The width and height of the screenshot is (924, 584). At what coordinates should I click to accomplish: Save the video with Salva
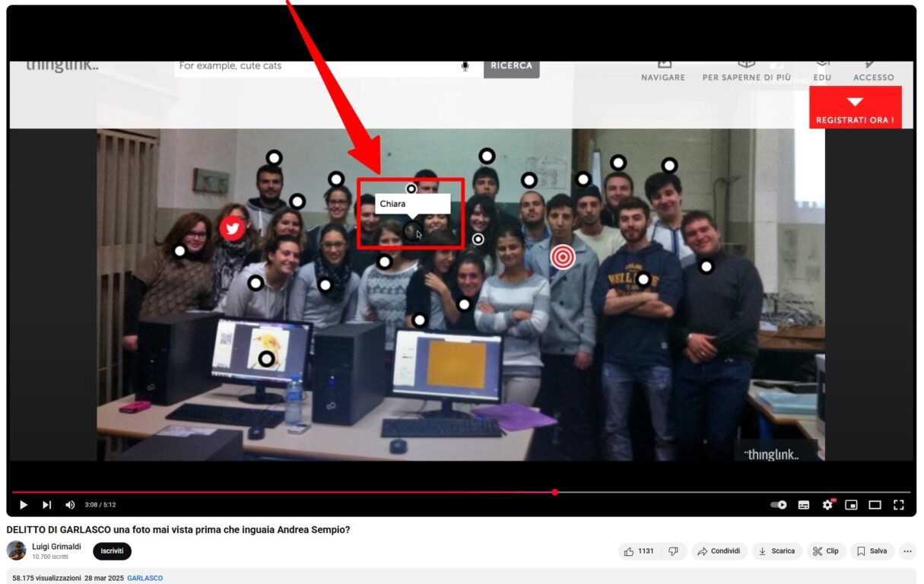pos(872,551)
